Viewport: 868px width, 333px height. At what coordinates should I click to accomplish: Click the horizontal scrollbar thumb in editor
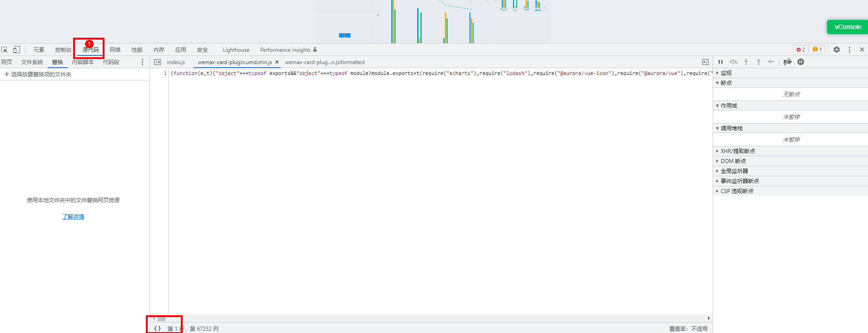(x=161, y=318)
